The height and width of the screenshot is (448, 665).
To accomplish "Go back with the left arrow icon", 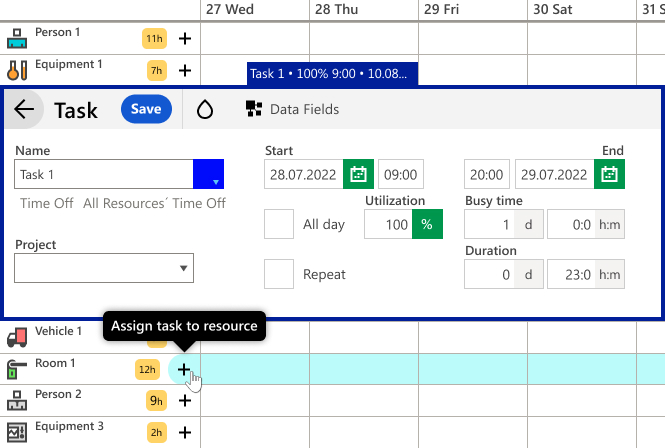I will pos(24,109).
